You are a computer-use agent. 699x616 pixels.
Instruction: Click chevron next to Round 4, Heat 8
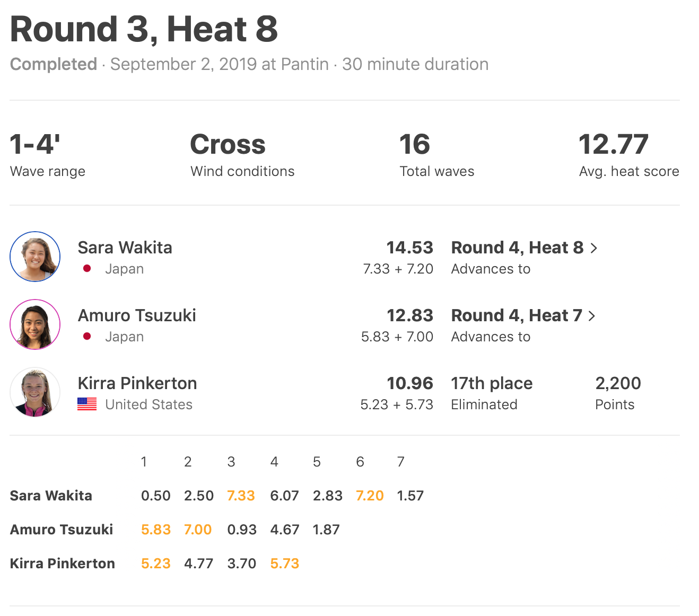pyautogui.click(x=594, y=248)
